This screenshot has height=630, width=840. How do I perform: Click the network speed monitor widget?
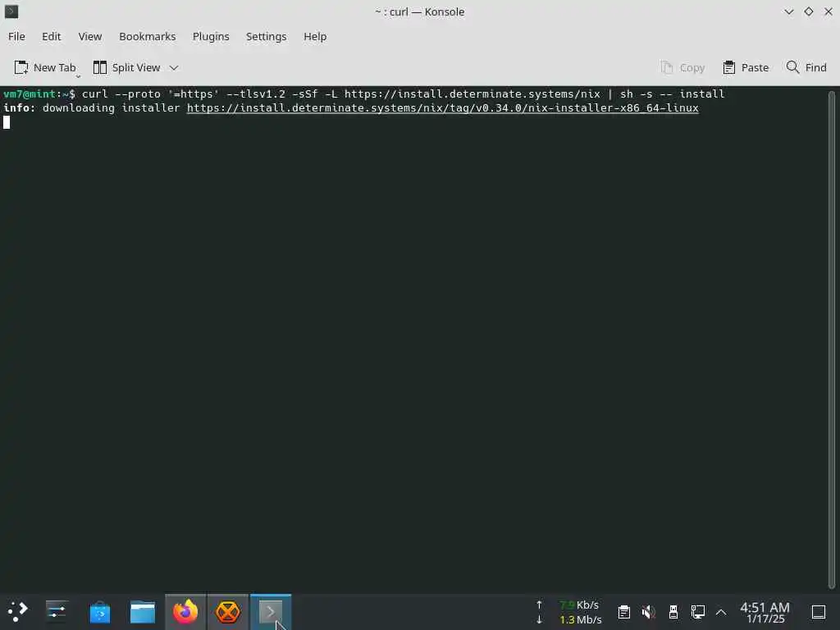point(569,612)
